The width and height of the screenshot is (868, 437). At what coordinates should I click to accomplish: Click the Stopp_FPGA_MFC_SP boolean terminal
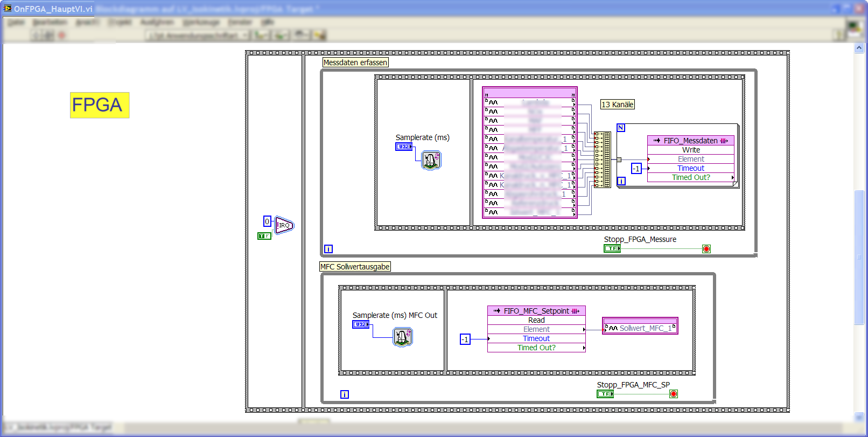(605, 394)
